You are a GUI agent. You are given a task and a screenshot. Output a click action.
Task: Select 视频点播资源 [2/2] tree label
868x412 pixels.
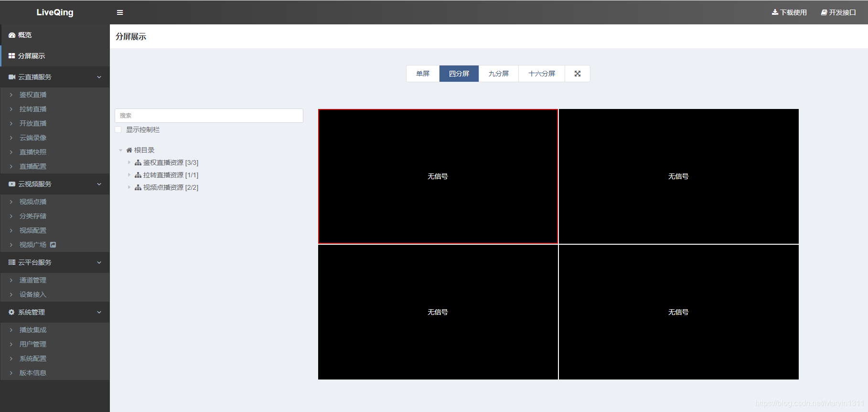[171, 187]
